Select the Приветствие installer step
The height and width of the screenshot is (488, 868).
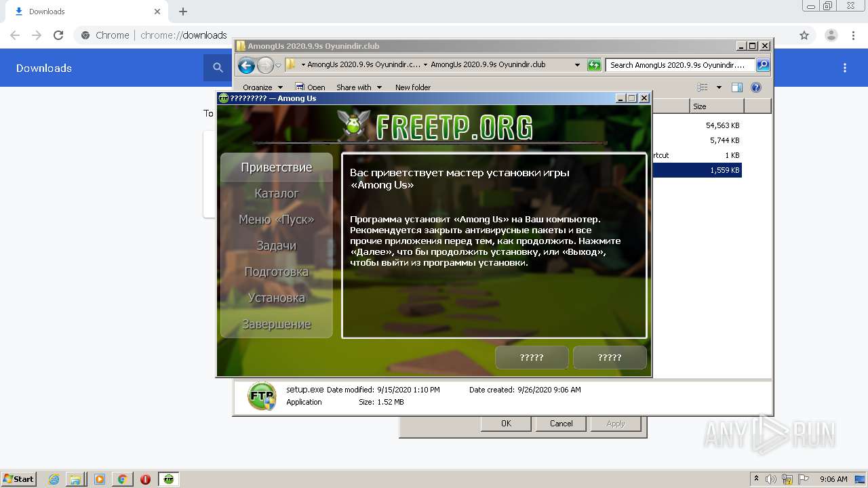pos(277,167)
